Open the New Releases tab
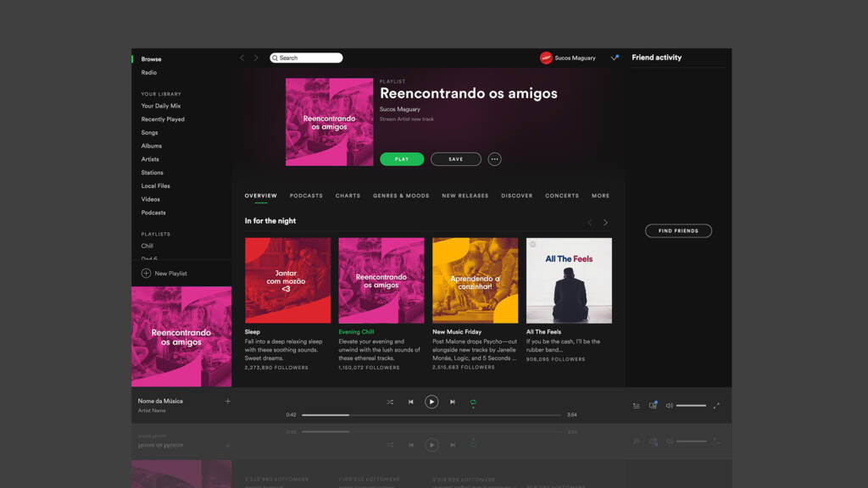868x488 pixels. 465,196
